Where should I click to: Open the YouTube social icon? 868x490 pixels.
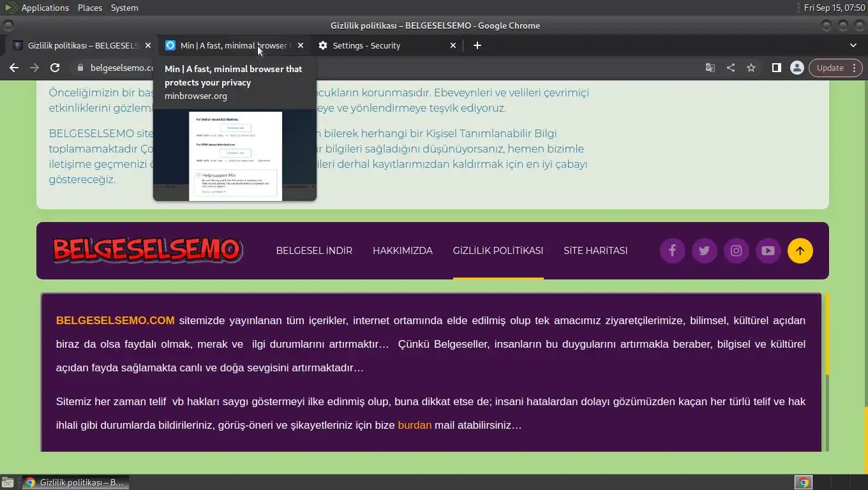pyautogui.click(x=768, y=251)
